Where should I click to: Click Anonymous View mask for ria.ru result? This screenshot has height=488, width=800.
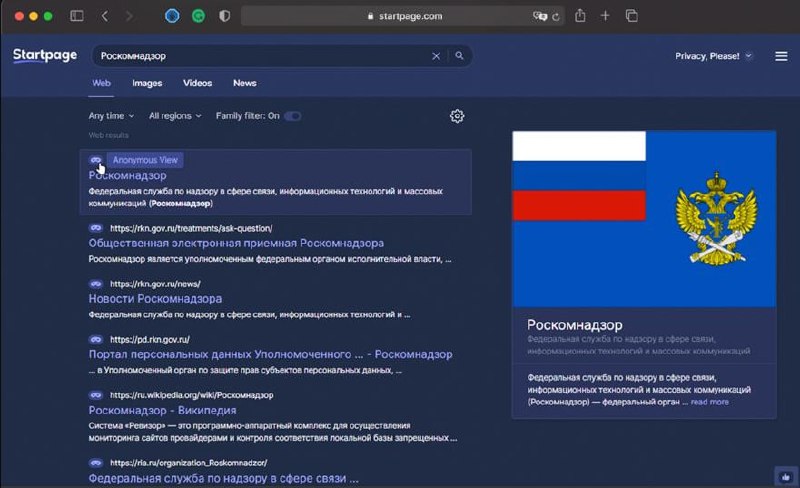point(95,462)
